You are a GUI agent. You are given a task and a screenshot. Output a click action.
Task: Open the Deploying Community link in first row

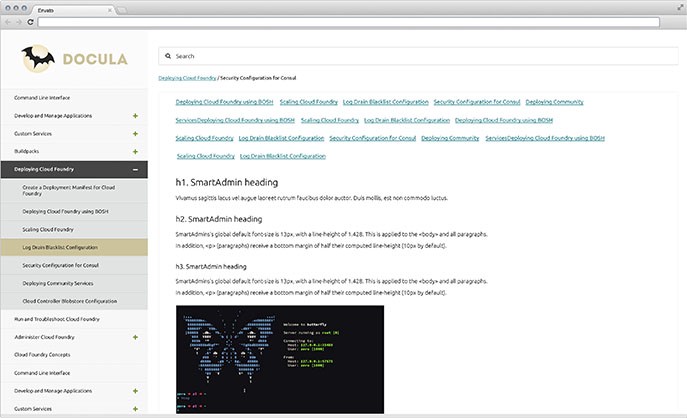coord(555,102)
